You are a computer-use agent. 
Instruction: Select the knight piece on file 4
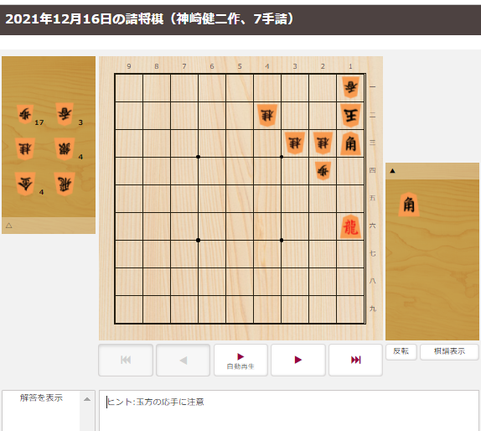[267, 115]
